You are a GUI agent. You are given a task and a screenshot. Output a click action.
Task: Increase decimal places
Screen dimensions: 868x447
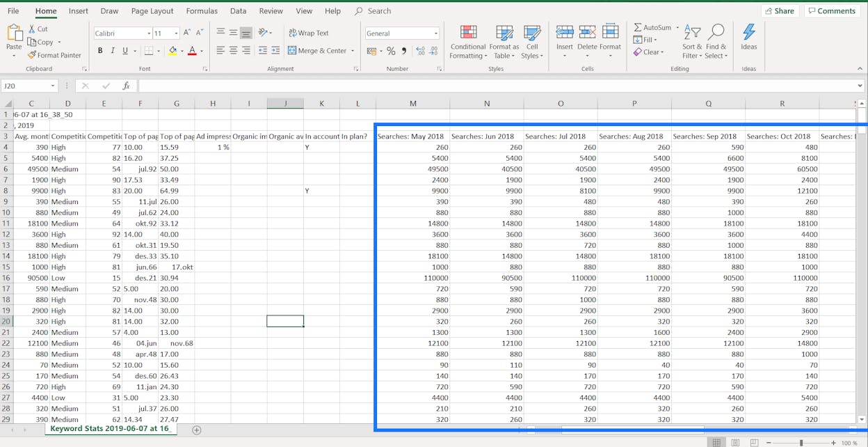(420, 51)
